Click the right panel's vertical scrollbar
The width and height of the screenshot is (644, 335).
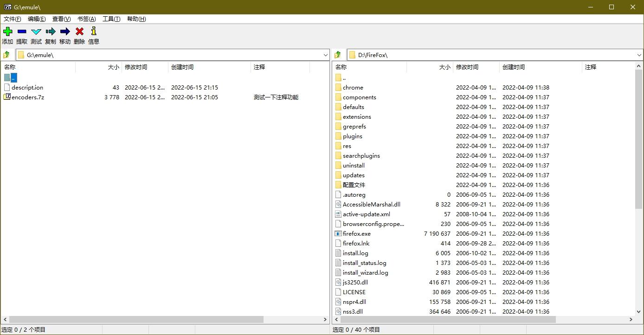tap(639, 139)
